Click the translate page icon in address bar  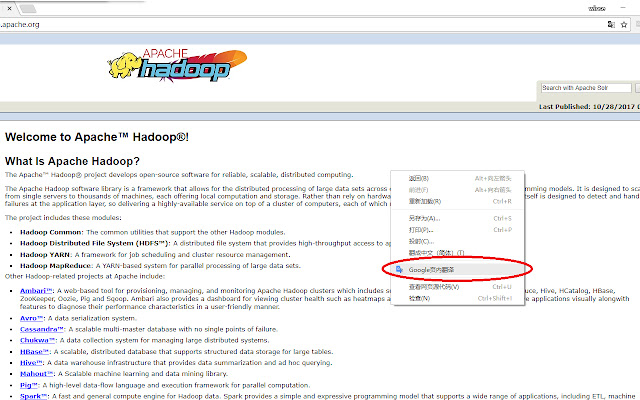point(611,24)
